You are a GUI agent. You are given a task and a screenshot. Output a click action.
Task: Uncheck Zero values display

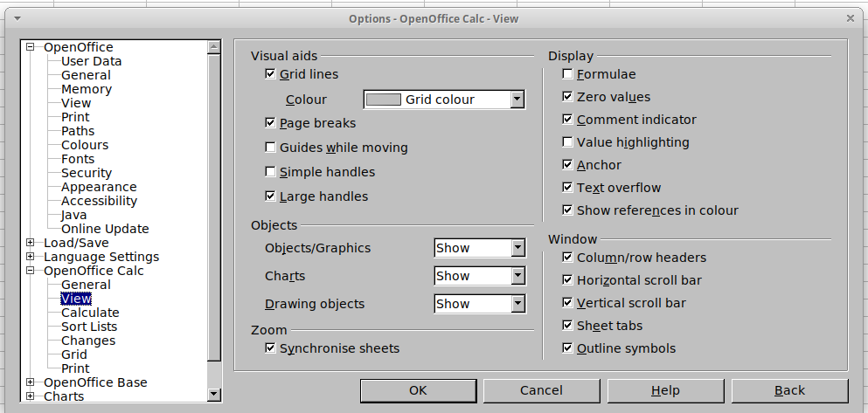pos(567,96)
